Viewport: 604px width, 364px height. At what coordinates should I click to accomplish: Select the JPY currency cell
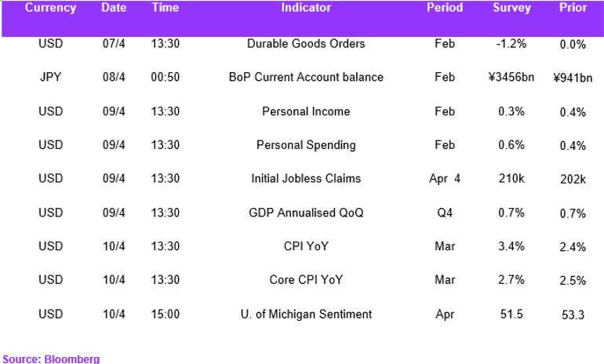(50, 77)
